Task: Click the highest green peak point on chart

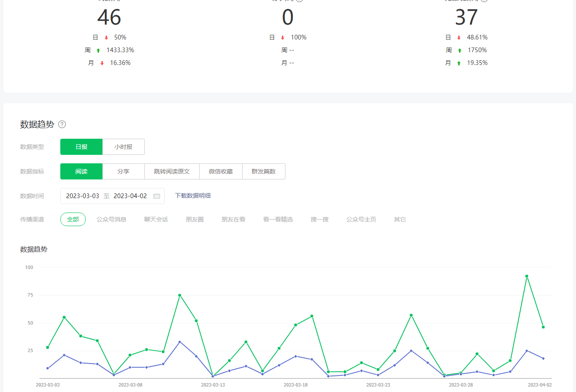Action: pos(527,276)
